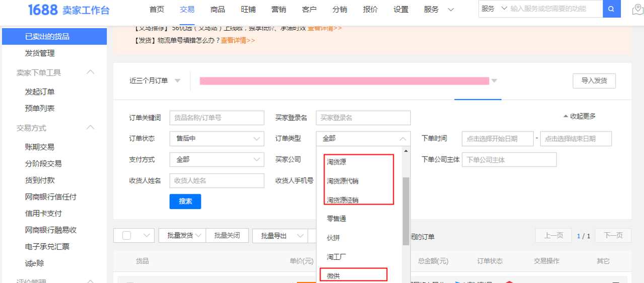Open 预单列表 in sidebar

[x=40, y=108]
